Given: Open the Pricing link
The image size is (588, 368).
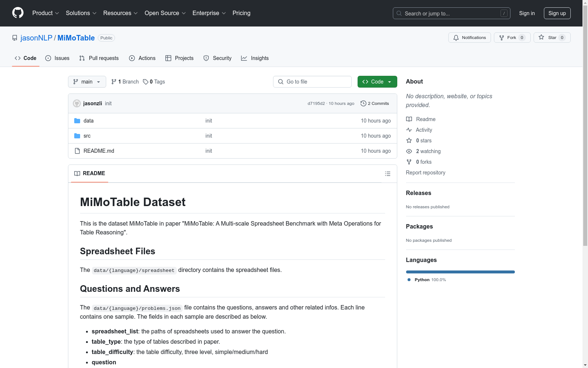Looking at the screenshot, I should coord(241,13).
